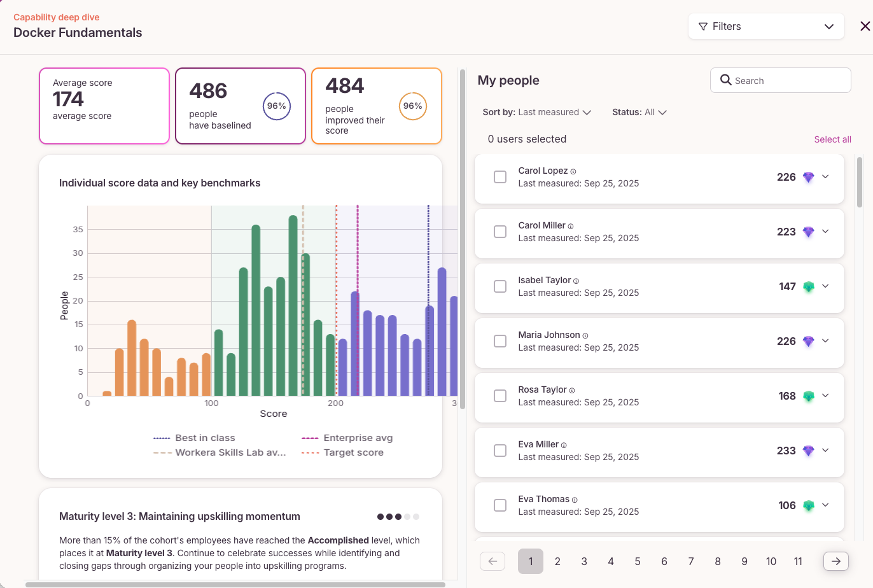The width and height of the screenshot is (873, 588).
Task: Click the magnifier icon in the search box
Action: [x=725, y=80]
